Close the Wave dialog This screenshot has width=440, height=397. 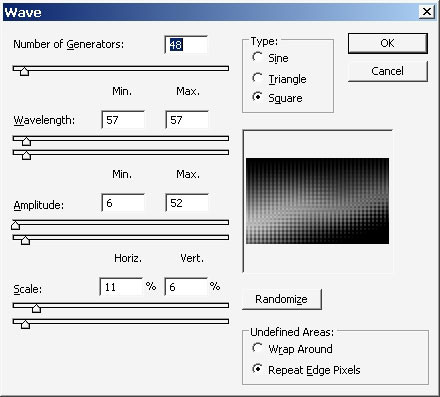click(427, 12)
